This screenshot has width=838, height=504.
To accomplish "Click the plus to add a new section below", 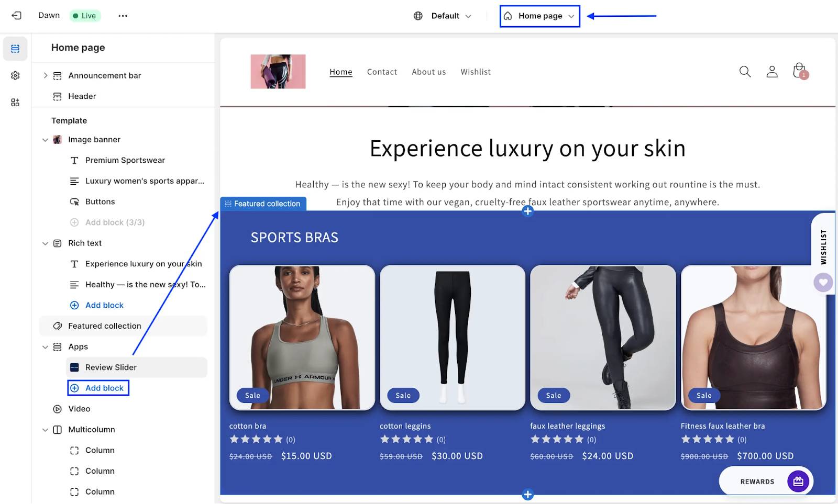I will point(527,494).
